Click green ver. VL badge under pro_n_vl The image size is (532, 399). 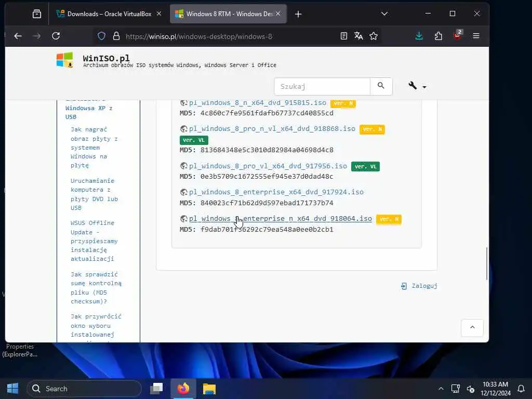194,140
